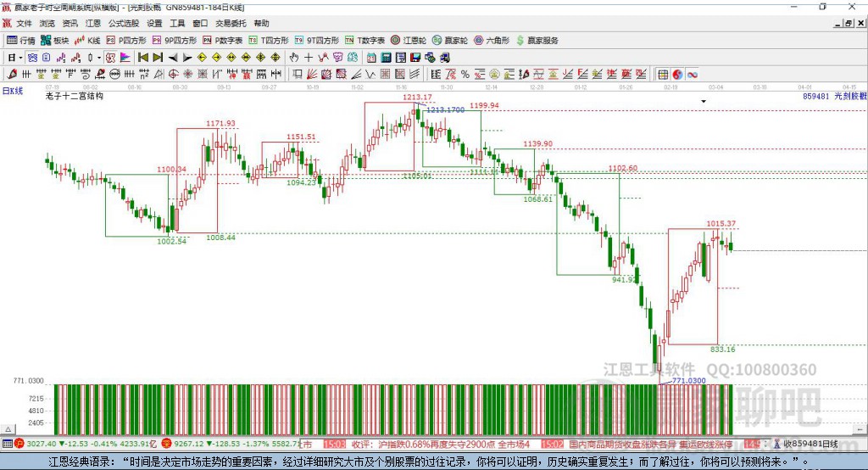Open the 公式选股 menu
The width and height of the screenshot is (868, 470).
124,23
